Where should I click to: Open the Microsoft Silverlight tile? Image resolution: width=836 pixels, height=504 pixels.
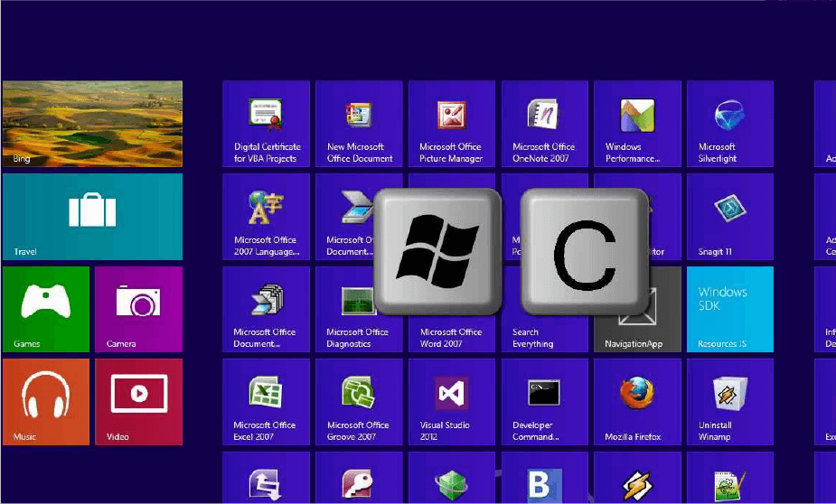[x=729, y=124]
